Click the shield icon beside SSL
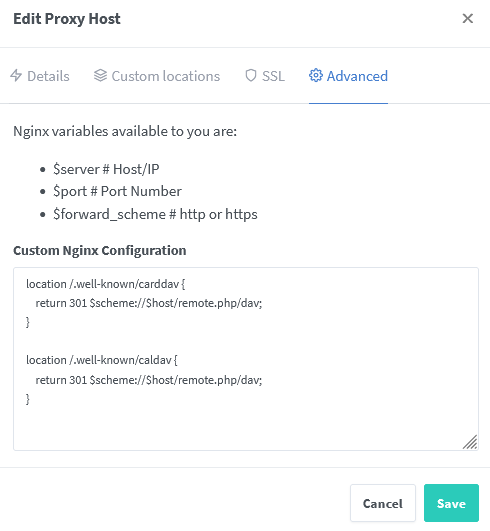The width and height of the screenshot is (490, 531). click(251, 76)
